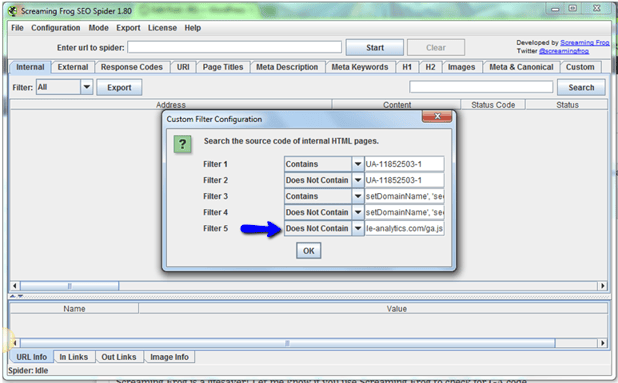This screenshot has width=618, height=383.
Task: Click right arrow of lower horizontal scrollbar
Action: [603, 343]
